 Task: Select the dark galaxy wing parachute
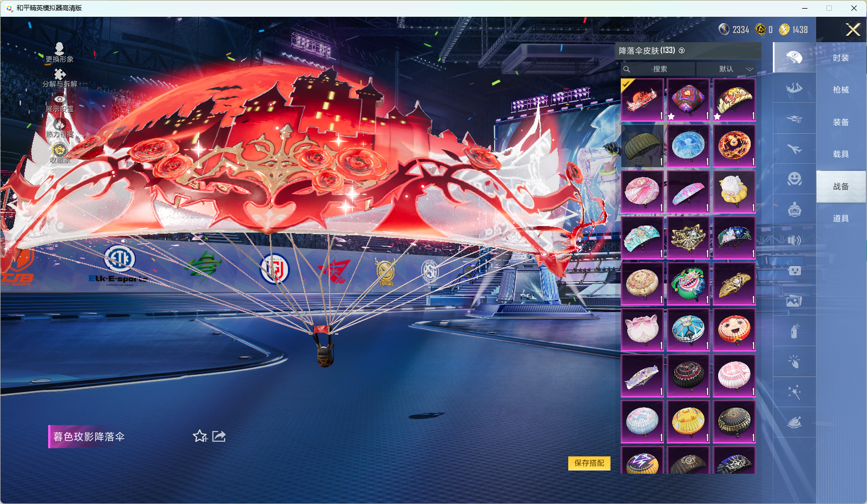click(x=734, y=238)
